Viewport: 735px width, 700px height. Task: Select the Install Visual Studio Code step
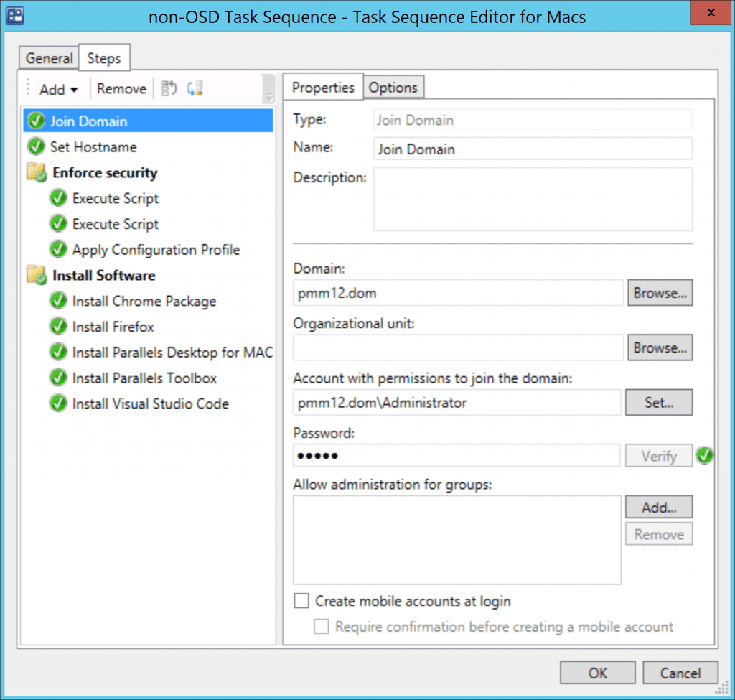[151, 403]
